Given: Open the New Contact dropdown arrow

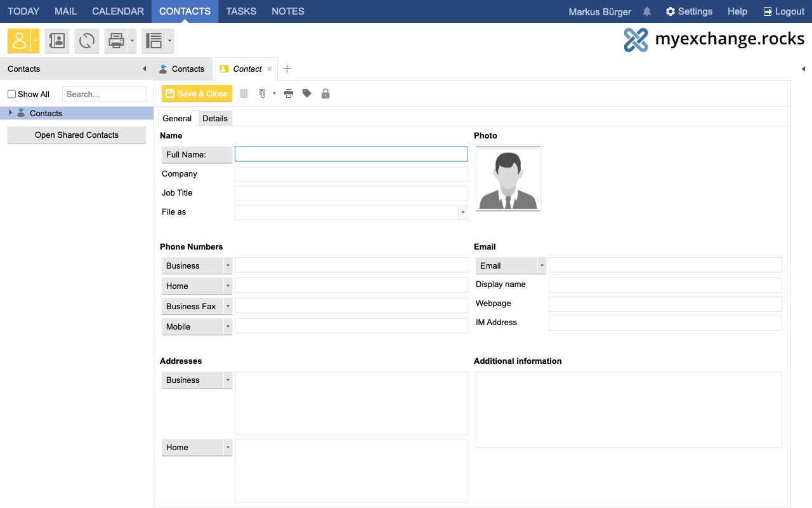Looking at the screenshot, I should 36,41.
